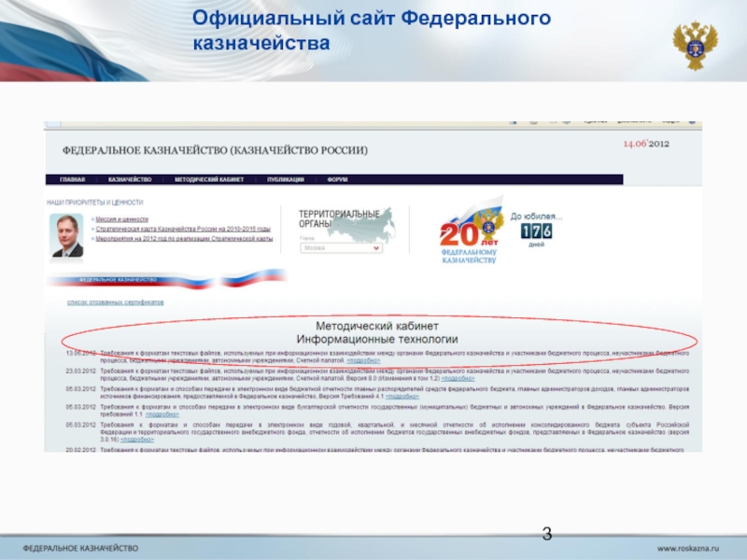Click the portrait photo thumbnail

click(x=66, y=236)
